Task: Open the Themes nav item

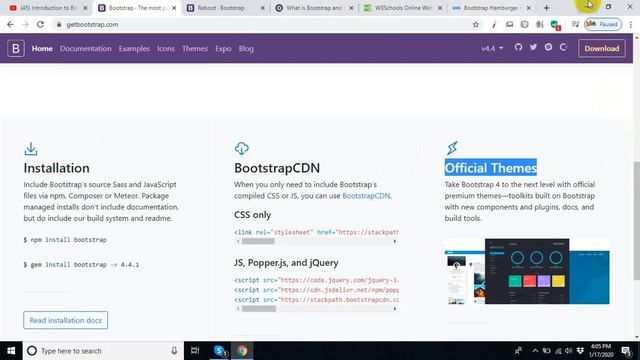Action: [195, 48]
